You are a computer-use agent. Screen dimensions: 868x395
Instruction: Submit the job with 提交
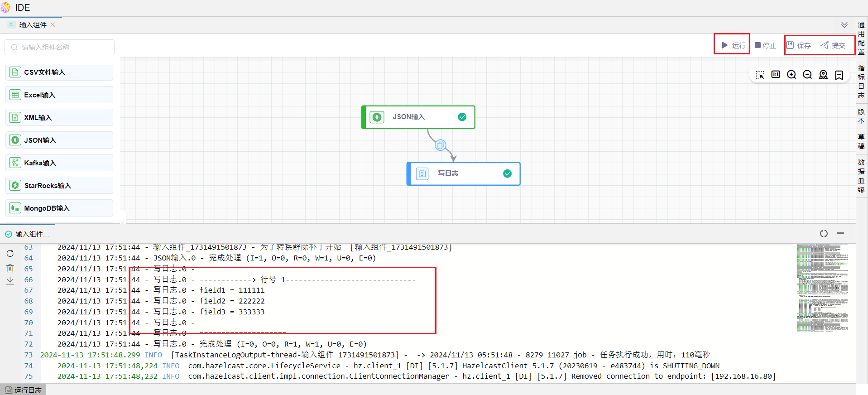coord(833,45)
